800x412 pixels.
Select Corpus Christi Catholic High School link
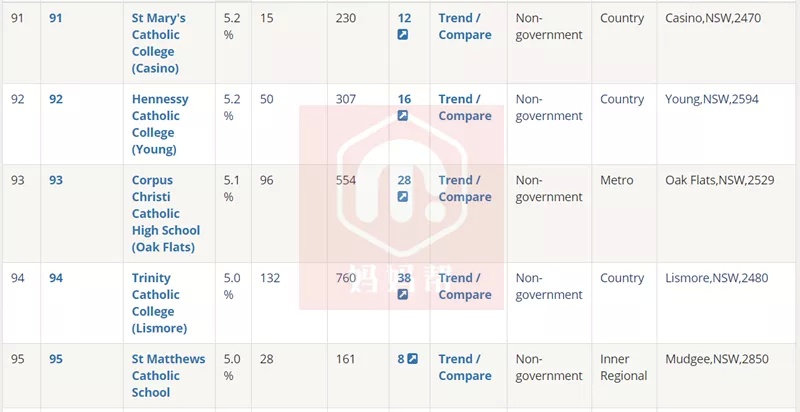pyautogui.click(x=166, y=214)
